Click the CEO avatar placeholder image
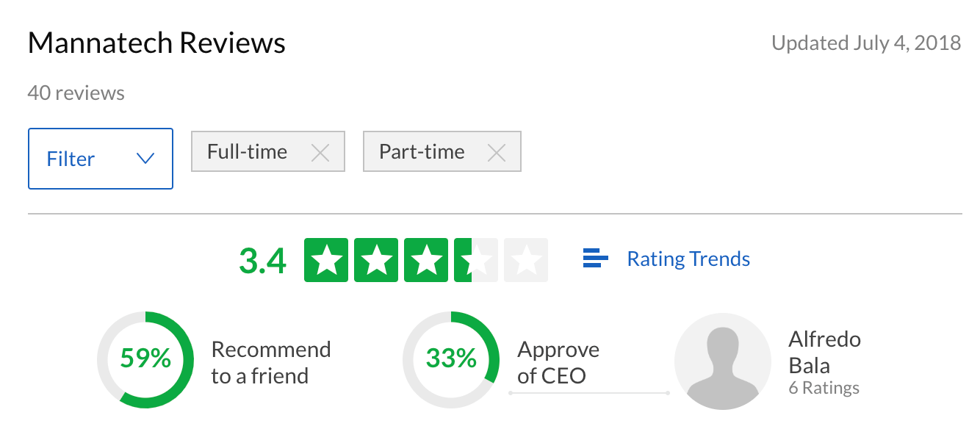 point(723,360)
